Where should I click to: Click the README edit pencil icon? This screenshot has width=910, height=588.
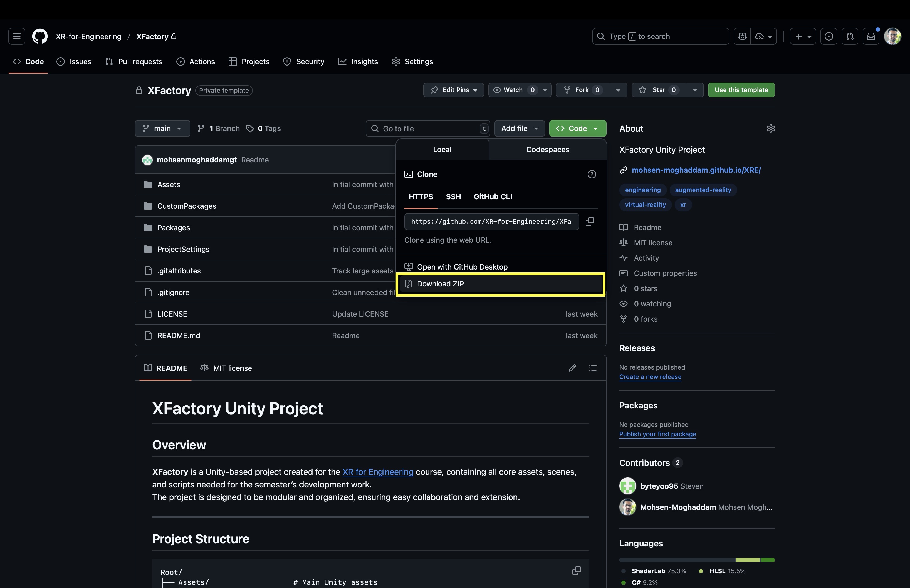point(572,368)
